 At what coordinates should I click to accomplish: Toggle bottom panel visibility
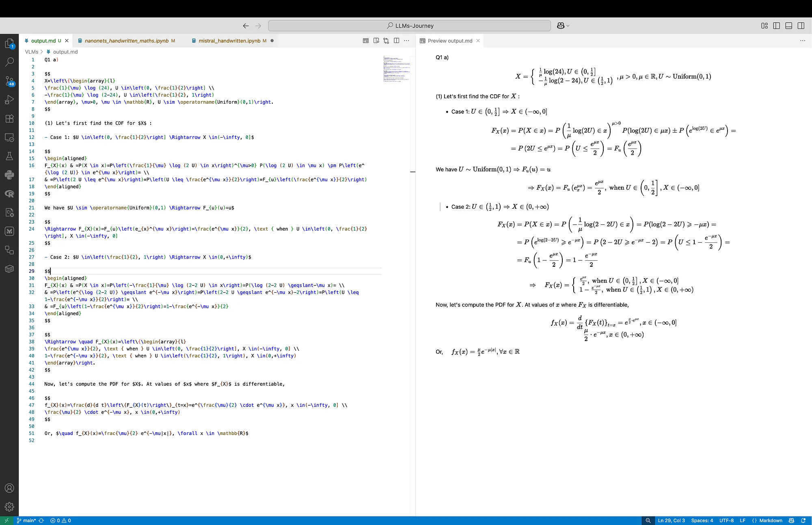(x=789, y=26)
